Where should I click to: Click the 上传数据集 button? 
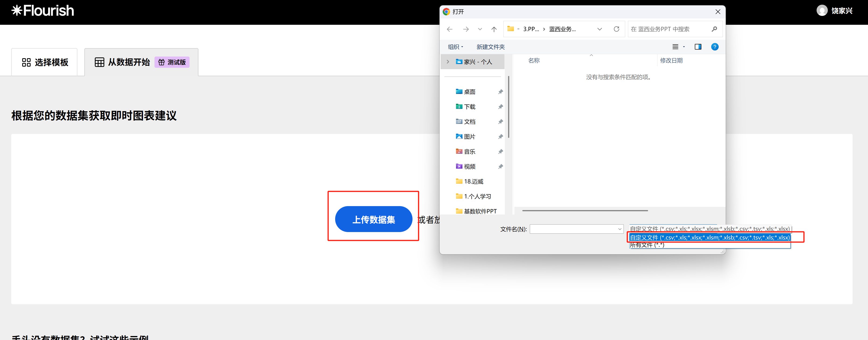click(373, 219)
